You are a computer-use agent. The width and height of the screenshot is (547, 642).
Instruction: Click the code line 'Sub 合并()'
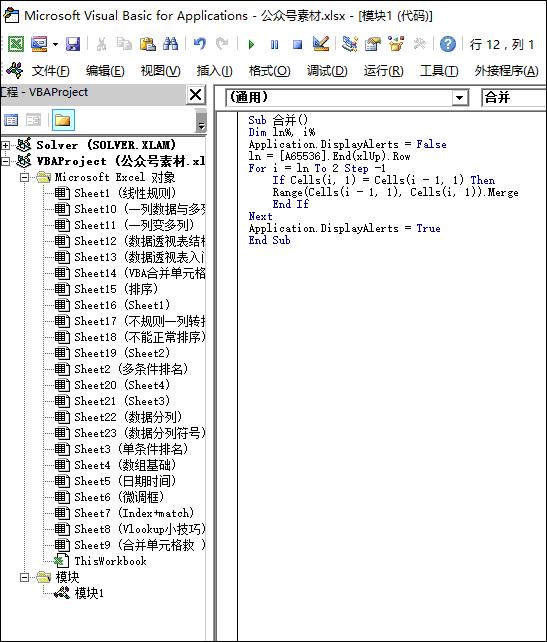278,120
